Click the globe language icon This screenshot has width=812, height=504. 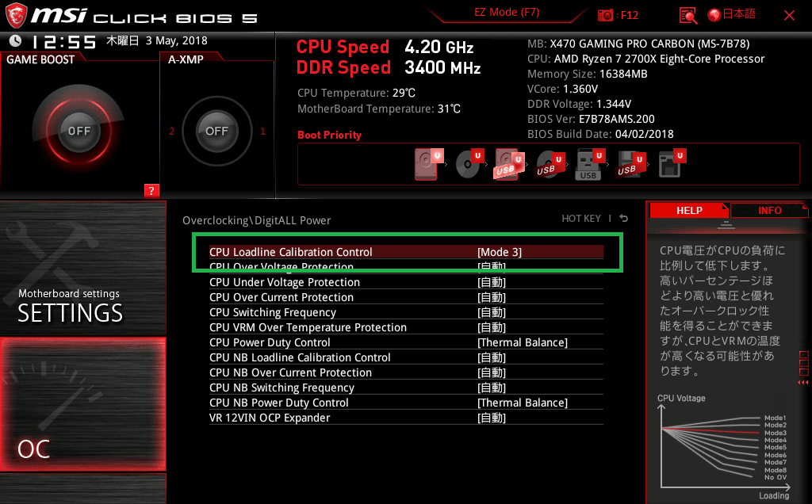coord(714,15)
